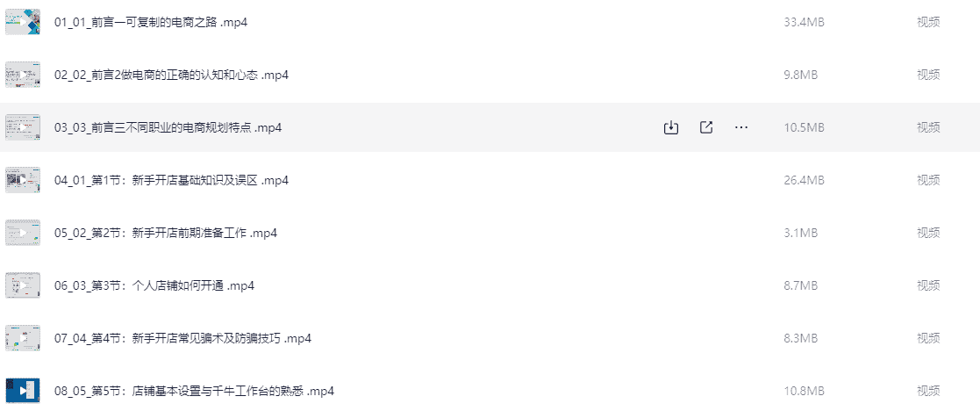Play the 08_05 第5节 video thumbnail
The image size is (980, 418).
(x=23, y=391)
